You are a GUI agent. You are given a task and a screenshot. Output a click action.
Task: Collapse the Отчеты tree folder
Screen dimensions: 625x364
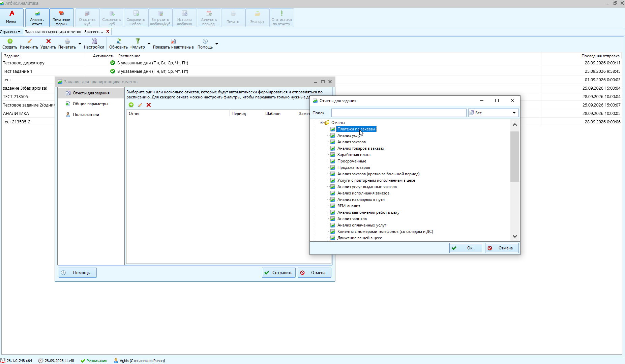click(321, 123)
